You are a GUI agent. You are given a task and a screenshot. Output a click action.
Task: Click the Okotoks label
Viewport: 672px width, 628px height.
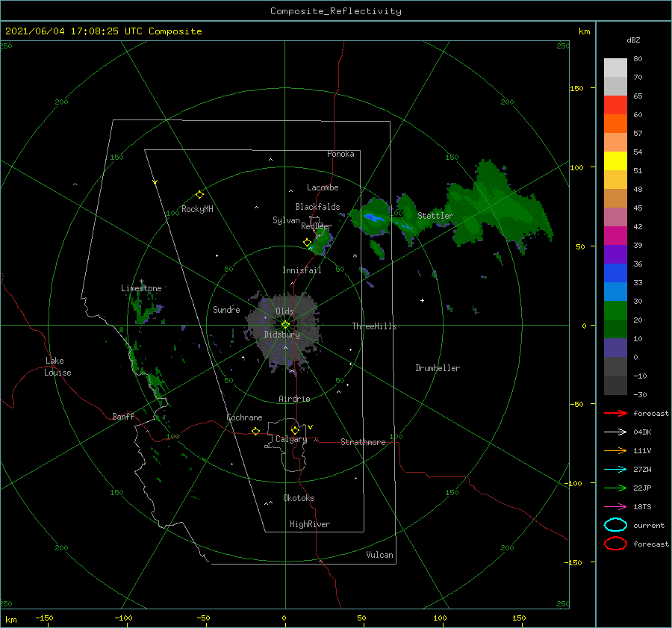[299, 498]
